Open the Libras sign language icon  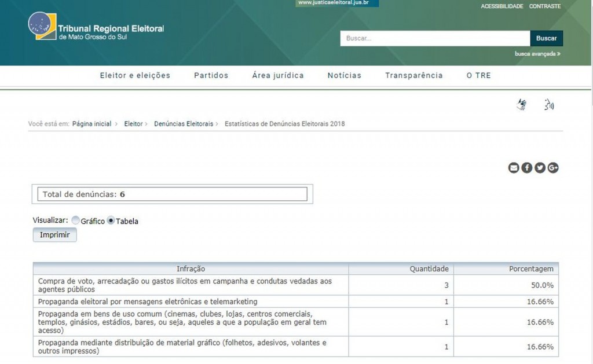(522, 105)
